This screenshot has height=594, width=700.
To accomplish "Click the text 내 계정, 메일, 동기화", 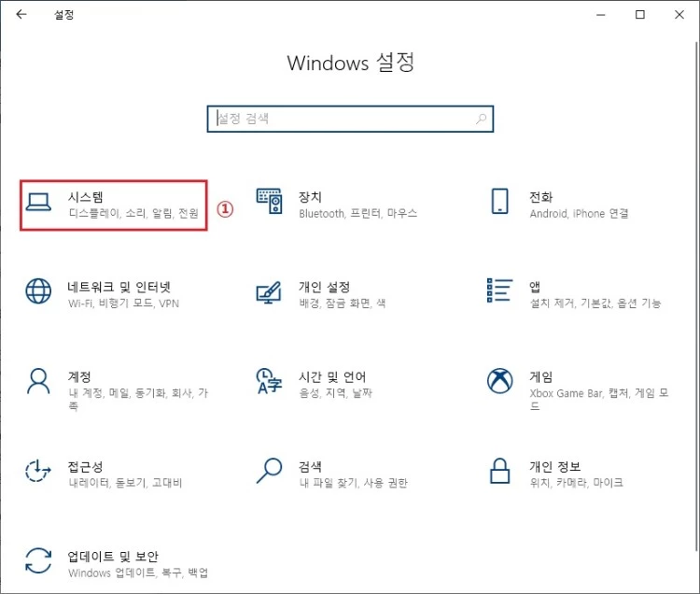I will tap(119, 393).
